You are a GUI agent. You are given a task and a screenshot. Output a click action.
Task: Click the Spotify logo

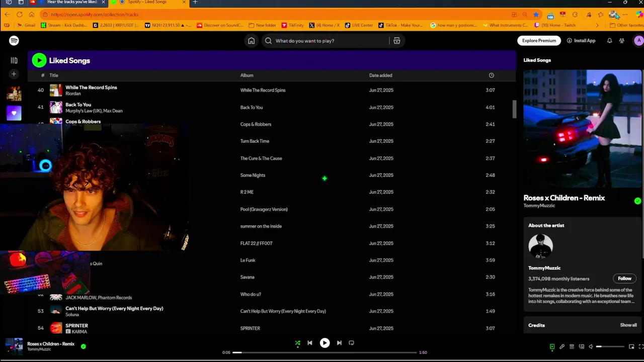(x=14, y=41)
